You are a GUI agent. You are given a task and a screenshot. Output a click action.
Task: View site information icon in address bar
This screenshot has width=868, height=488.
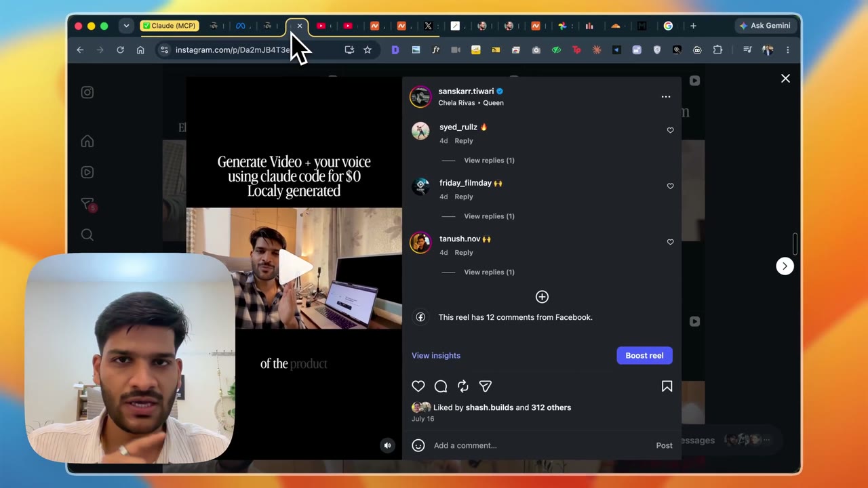click(163, 49)
